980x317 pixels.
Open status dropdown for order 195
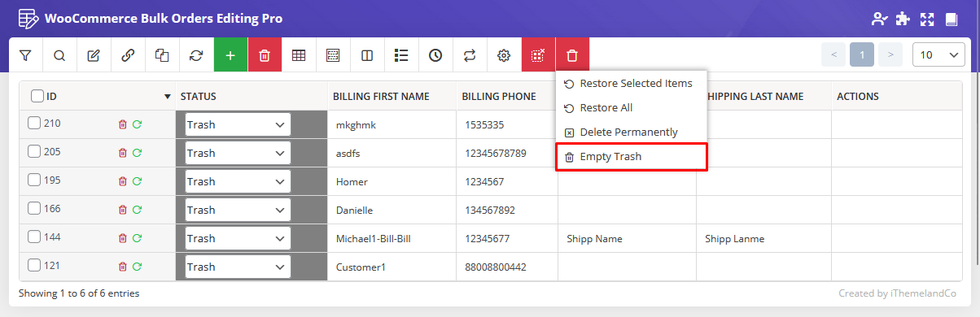(238, 182)
